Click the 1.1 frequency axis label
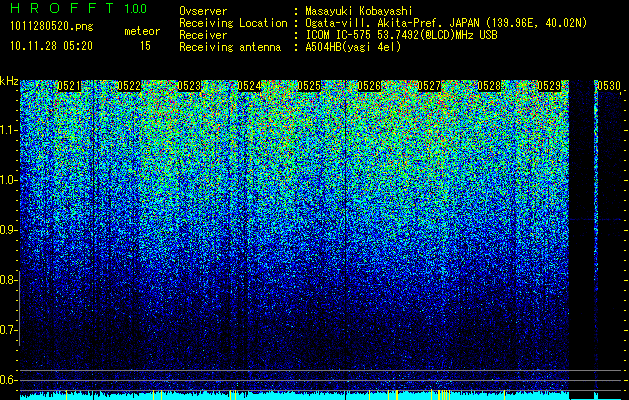Screen dimensions: 629x400 pos(9,130)
